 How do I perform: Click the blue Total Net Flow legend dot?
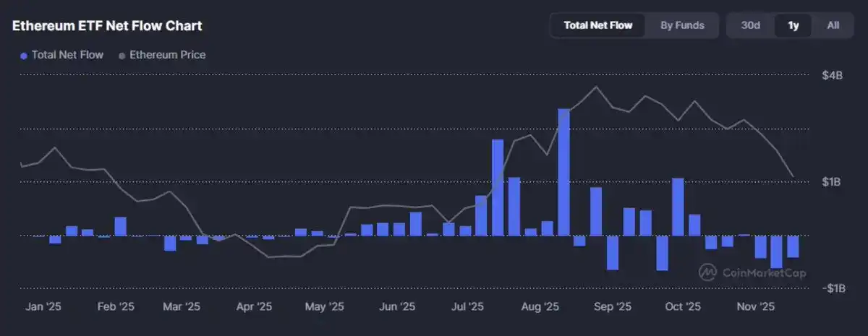coord(24,55)
